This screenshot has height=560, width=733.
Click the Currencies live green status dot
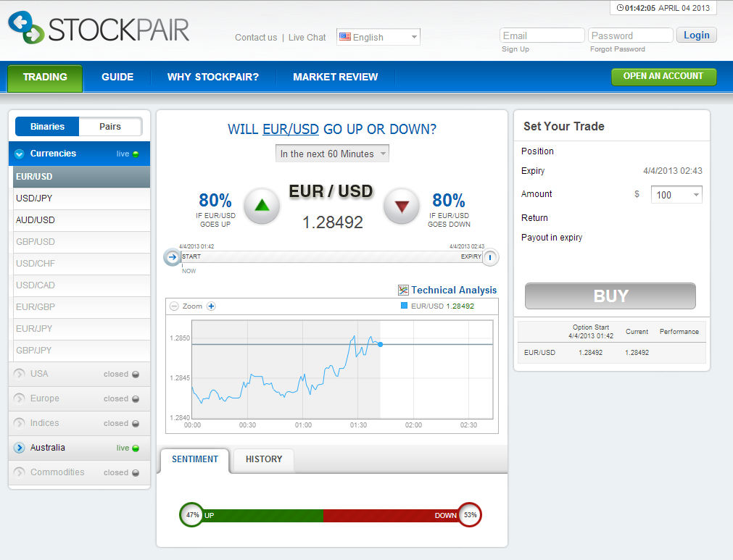(x=136, y=154)
